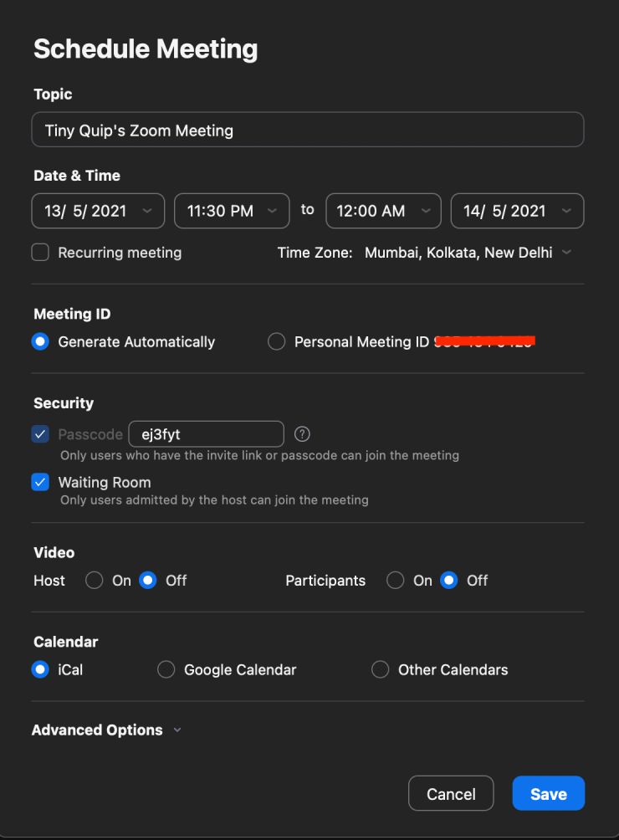Image resolution: width=619 pixels, height=840 pixels.
Task: Open the 12:00 AM end time dropdown
Action: coord(383,211)
